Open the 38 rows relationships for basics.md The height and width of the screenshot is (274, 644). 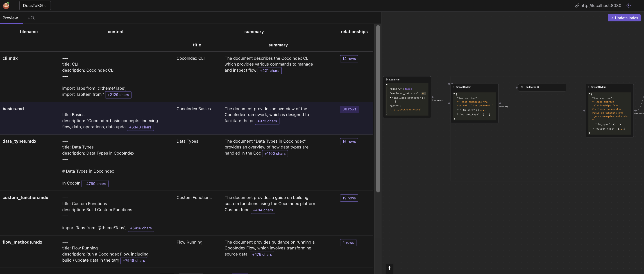click(349, 109)
